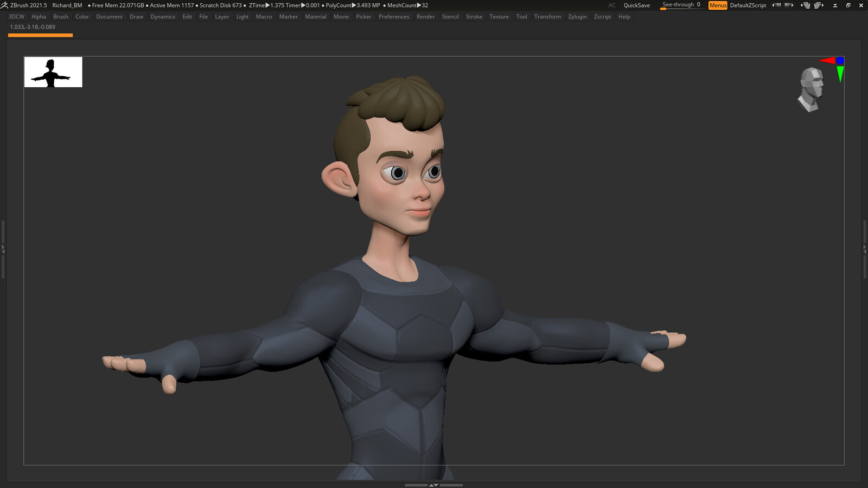Click the head-shaped camera orientation gizmo
Viewport: 868px width, 488px height.
point(810,89)
